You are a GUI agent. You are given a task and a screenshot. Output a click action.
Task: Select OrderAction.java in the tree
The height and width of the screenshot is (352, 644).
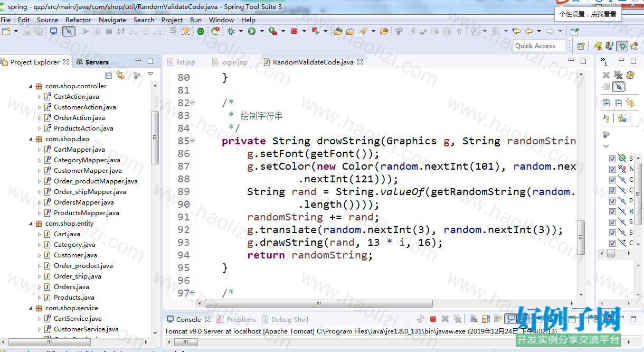79,118
